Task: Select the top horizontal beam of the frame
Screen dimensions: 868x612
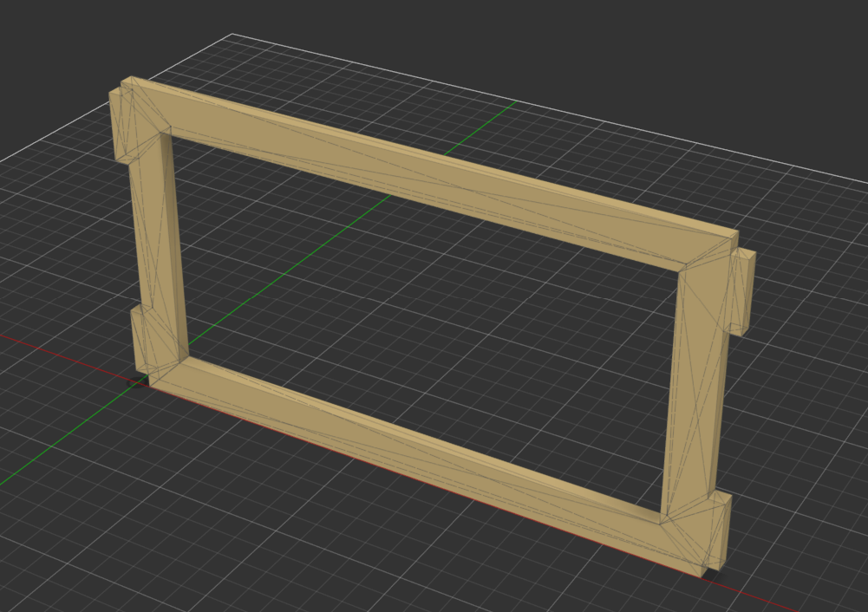Action: tap(434, 169)
